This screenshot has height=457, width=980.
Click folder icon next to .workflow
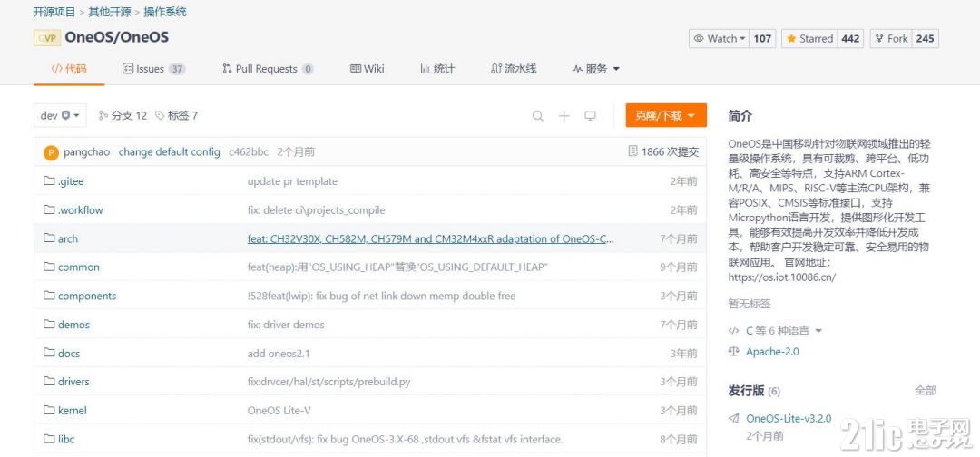(x=49, y=209)
